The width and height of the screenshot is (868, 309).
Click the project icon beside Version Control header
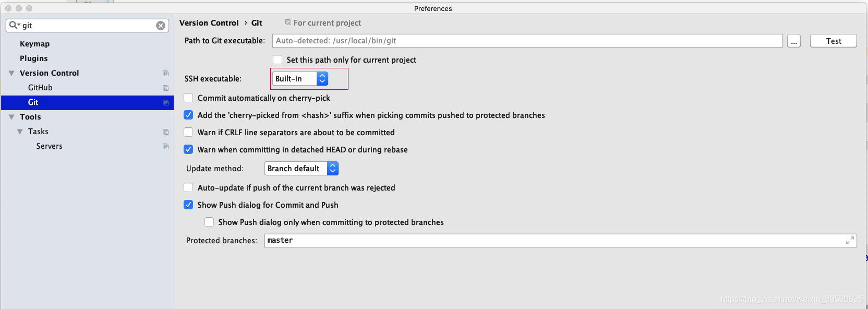165,73
